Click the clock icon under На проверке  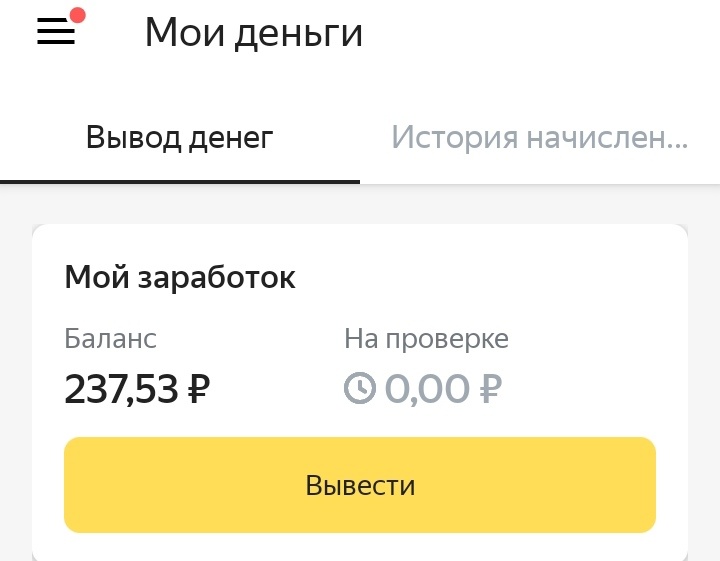coord(360,388)
